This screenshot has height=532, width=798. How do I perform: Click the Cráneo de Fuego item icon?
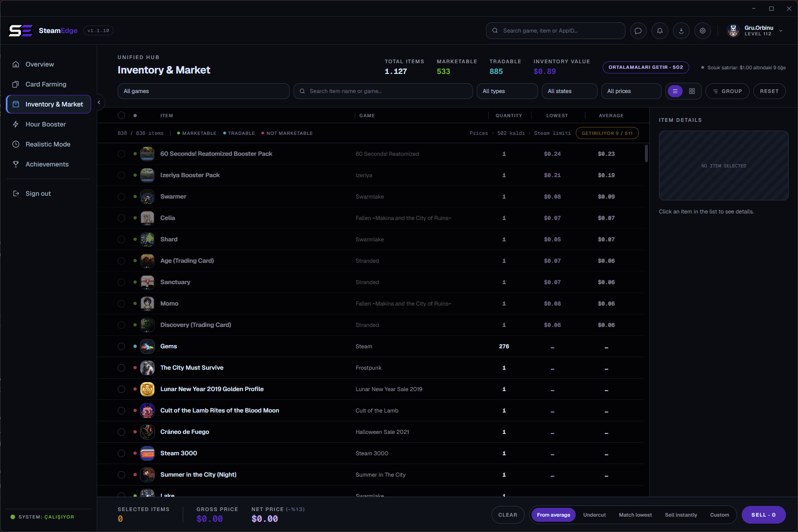[147, 432]
